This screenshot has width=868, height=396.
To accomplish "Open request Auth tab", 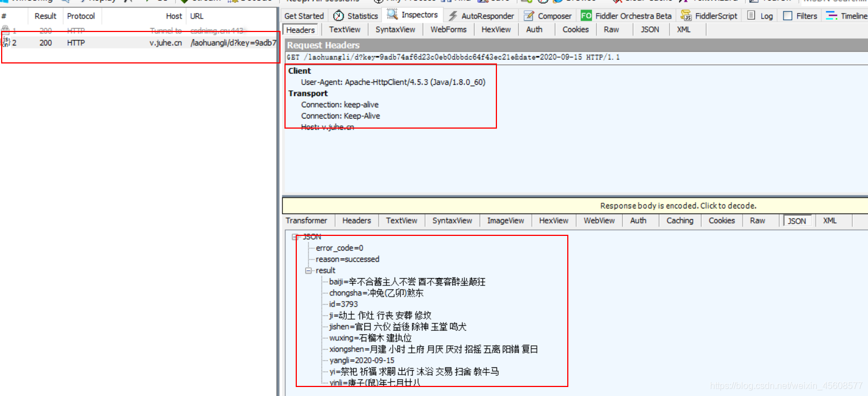I will point(534,29).
